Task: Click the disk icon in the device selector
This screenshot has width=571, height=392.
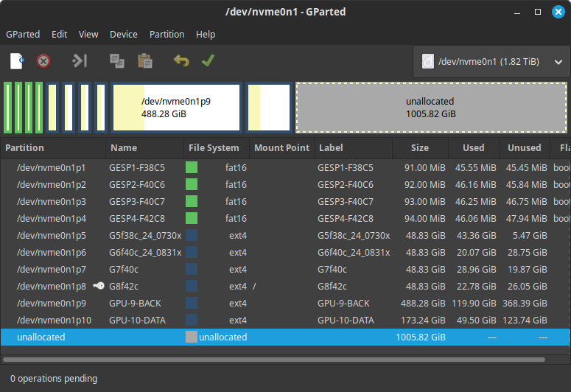Action: coord(428,61)
